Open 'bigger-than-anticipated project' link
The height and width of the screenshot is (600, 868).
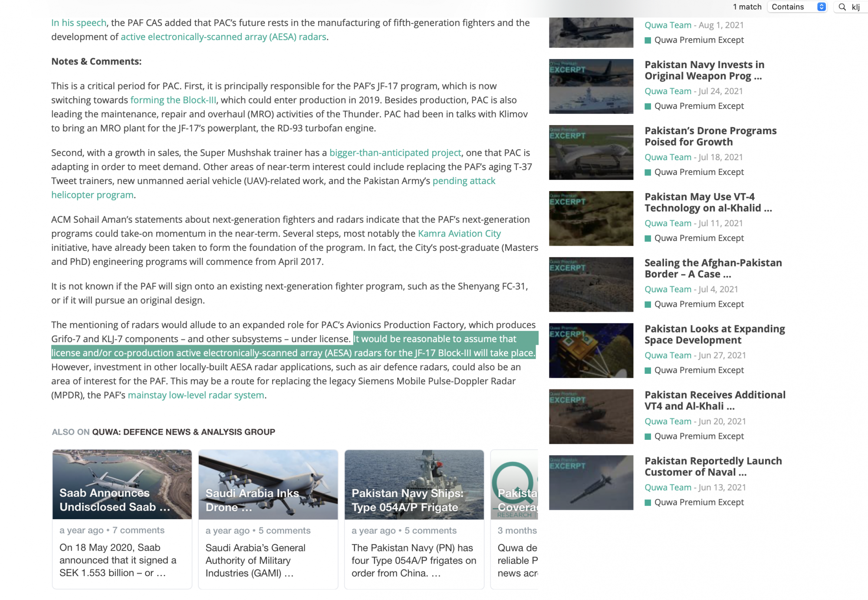pos(395,153)
